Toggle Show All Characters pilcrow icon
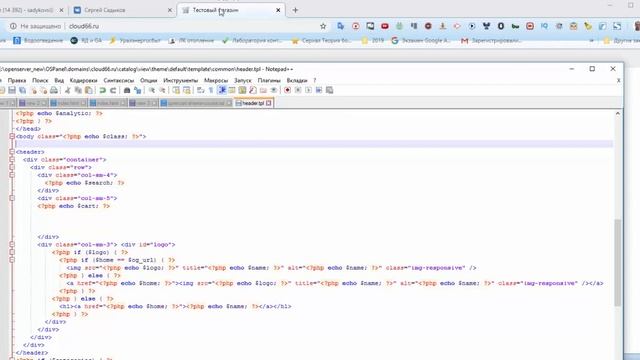The height and width of the screenshot is (360, 640). [211, 90]
